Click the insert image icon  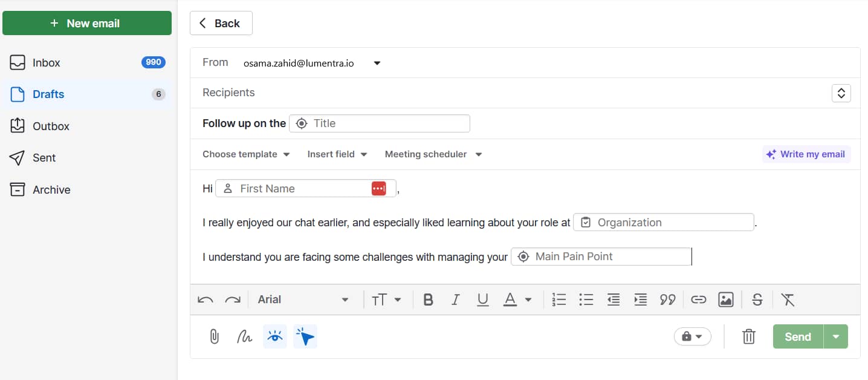[x=725, y=299]
